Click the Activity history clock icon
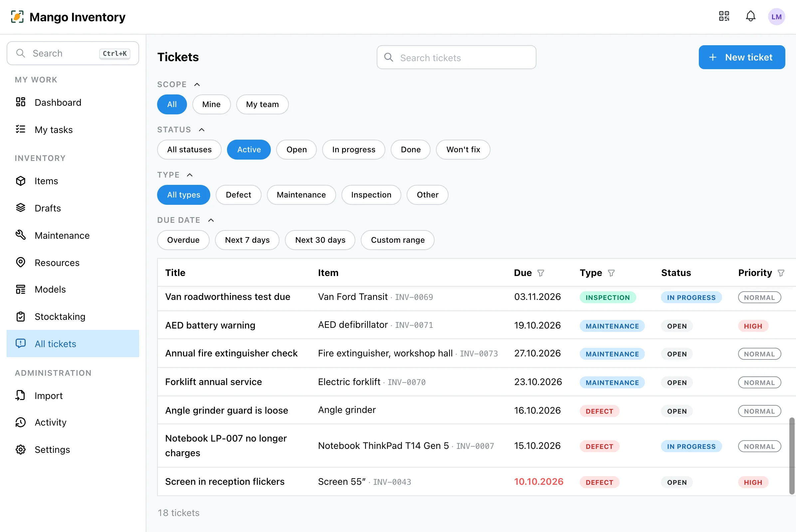796x532 pixels. point(21,422)
